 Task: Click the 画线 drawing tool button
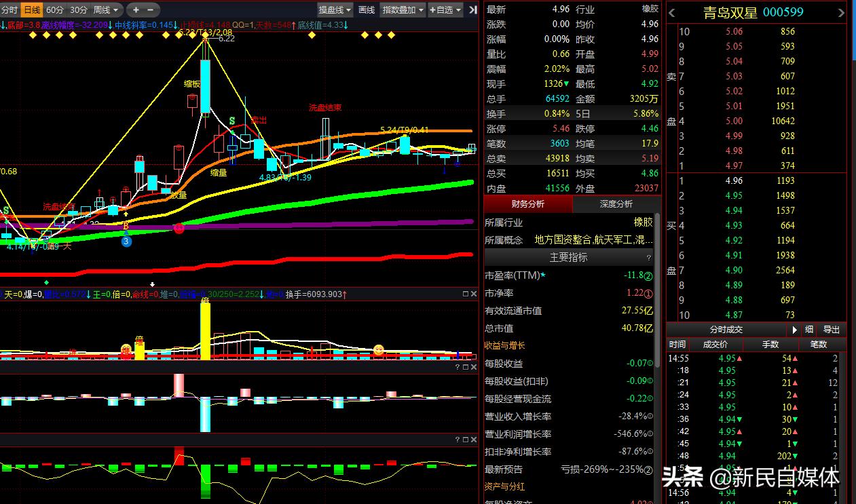point(367,9)
